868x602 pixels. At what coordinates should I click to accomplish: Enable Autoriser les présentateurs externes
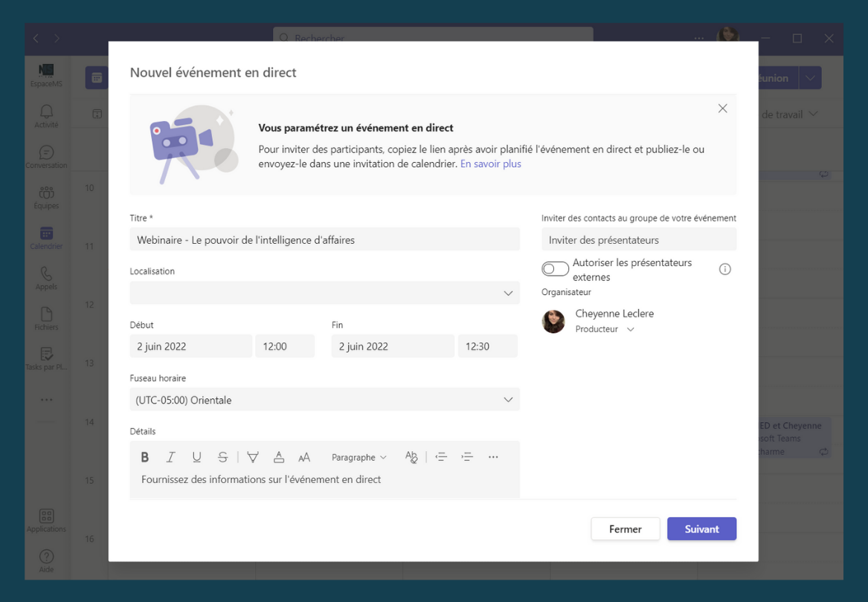(555, 268)
